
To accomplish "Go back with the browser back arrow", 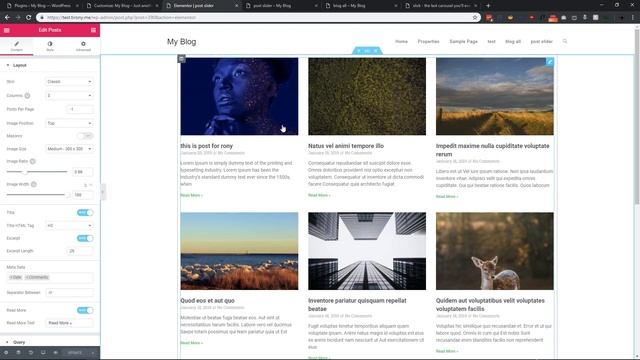I will click(x=7, y=18).
